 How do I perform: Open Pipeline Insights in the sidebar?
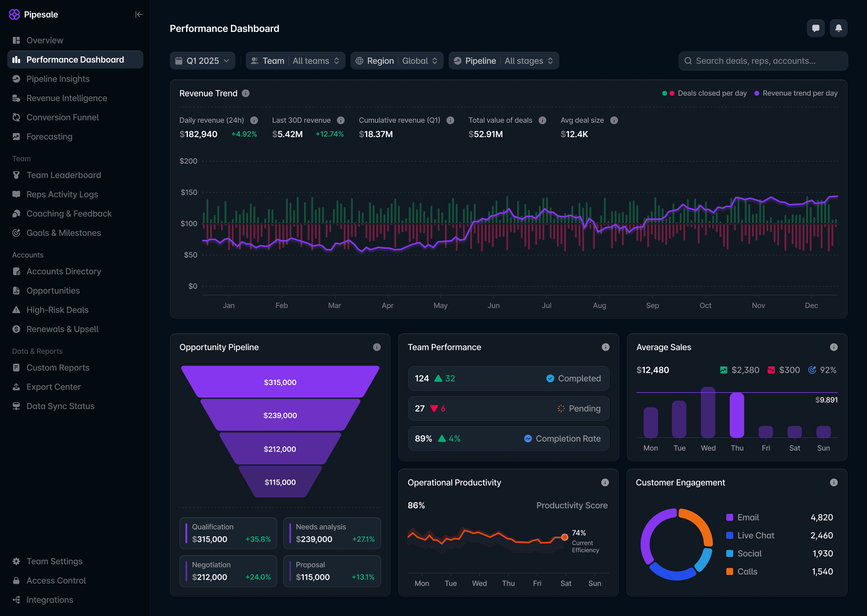pyautogui.click(x=58, y=79)
